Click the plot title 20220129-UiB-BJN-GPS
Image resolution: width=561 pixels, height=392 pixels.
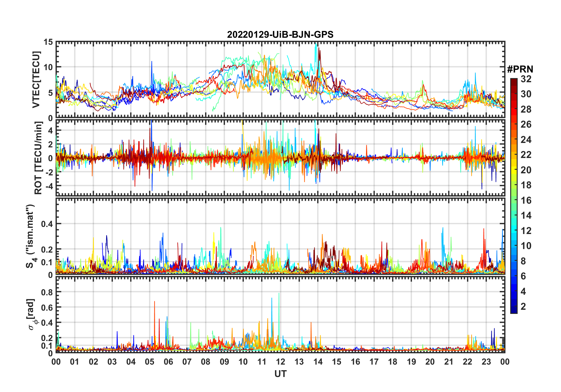(x=280, y=34)
